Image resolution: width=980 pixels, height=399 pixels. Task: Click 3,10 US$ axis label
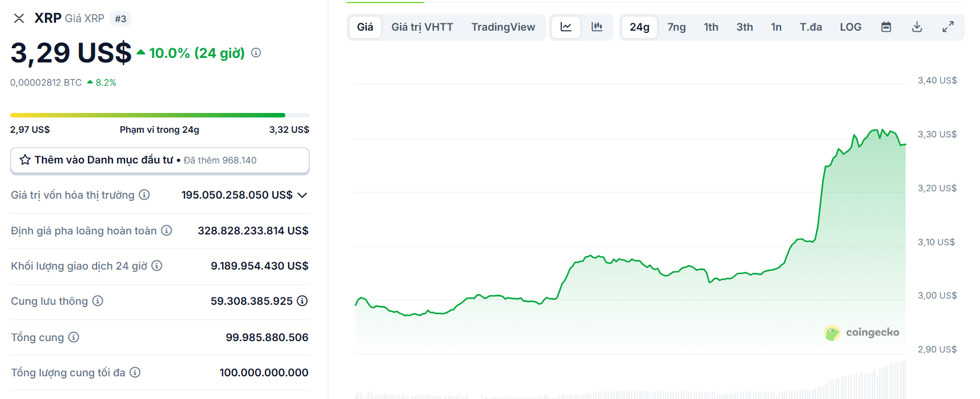(x=936, y=242)
